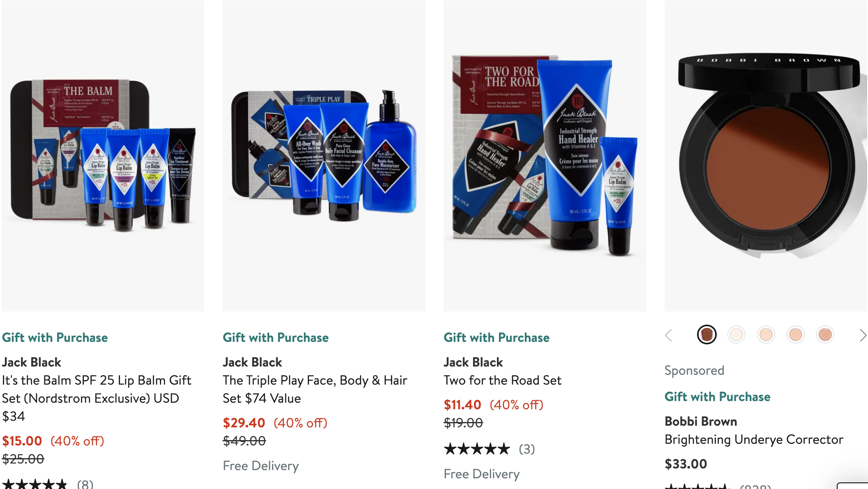Screen dimensions: 868x489
Task: View Gift with Purchase offer for lip balm set
Action: 55,337
